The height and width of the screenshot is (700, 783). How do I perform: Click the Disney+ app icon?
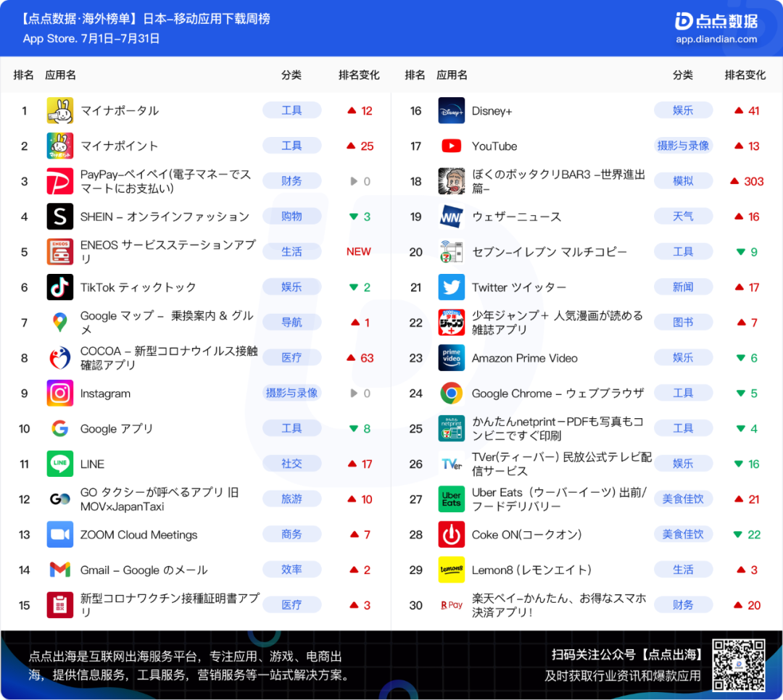click(452, 110)
